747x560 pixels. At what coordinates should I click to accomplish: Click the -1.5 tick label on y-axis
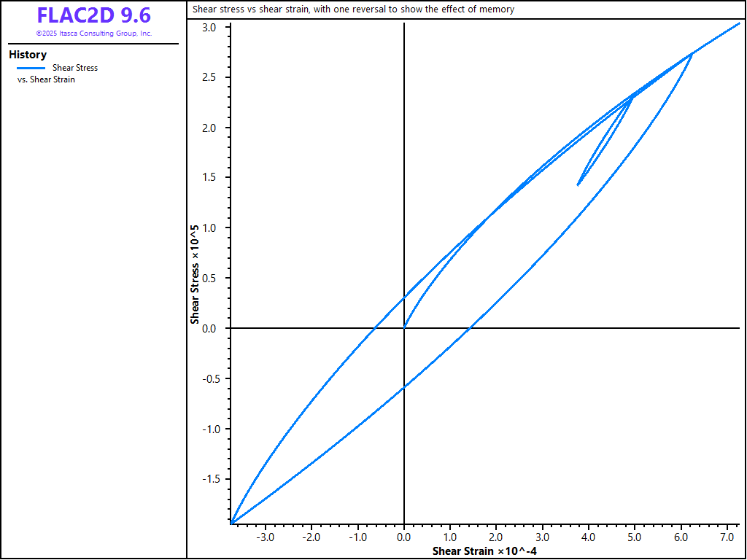[212, 479]
